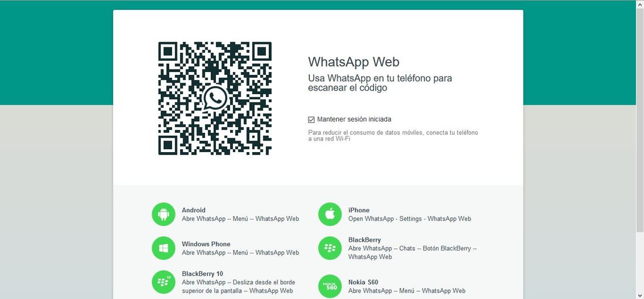Viewport: 644px width, 299px height.
Task: Click Windows Phone's 'Abre WhatsApp' instruction
Action: tap(240, 253)
